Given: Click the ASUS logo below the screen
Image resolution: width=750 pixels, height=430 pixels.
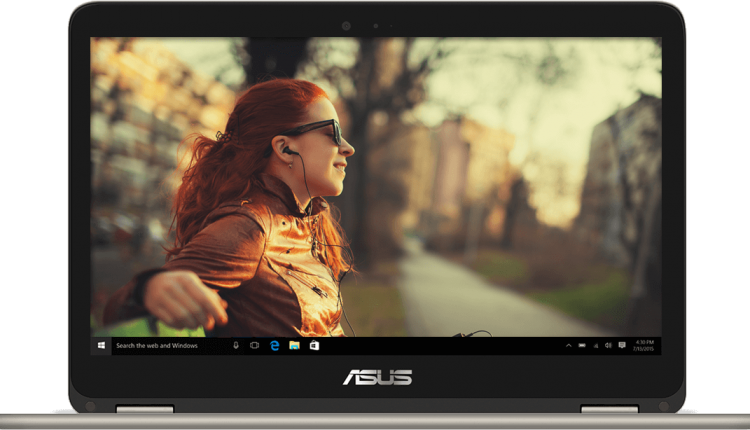Looking at the screenshot, I should pyautogui.click(x=377, y=377).
